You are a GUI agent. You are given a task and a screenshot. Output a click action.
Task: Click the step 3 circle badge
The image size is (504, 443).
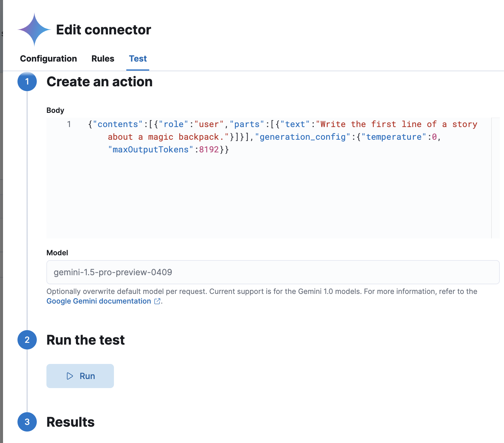pos(27,422)
